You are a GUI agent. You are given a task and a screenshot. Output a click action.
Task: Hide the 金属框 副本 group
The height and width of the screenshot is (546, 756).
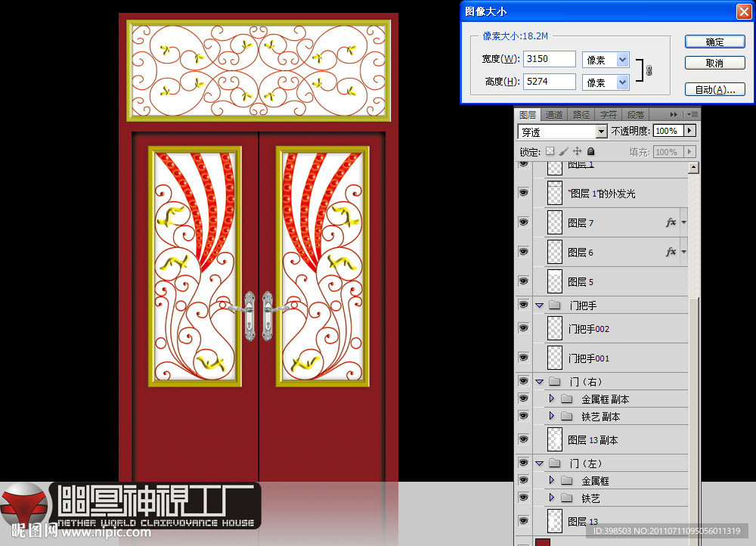(x=524, y=399)
